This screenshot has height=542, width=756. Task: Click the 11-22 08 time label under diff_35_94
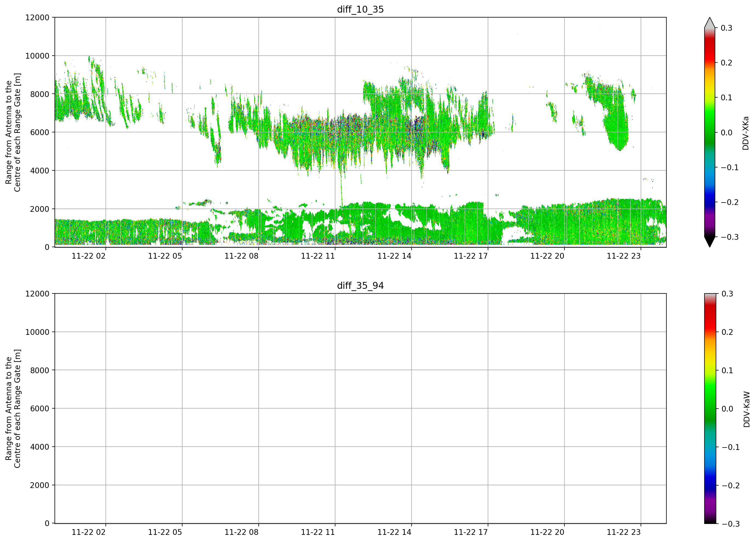[x=241, y=532]
